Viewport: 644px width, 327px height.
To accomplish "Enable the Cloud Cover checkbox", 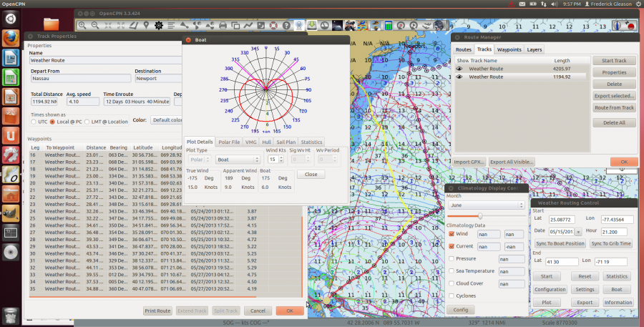I will point(452,283).
